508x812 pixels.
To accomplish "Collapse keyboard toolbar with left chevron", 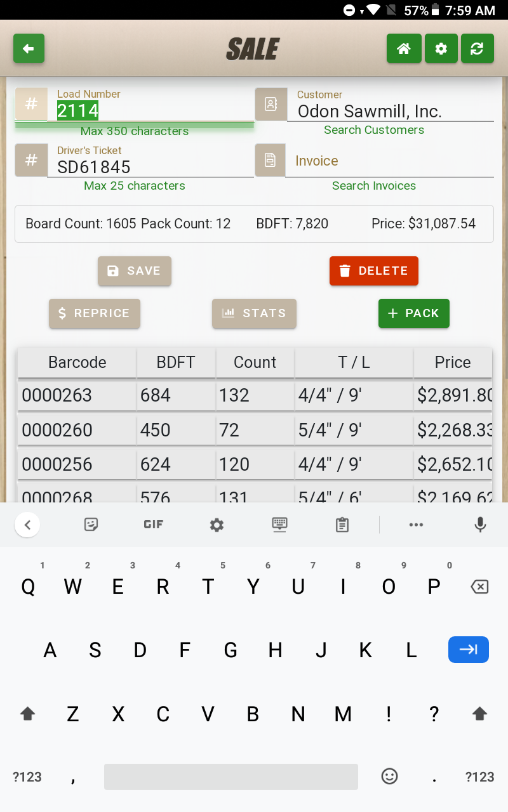I will (27, 525).
